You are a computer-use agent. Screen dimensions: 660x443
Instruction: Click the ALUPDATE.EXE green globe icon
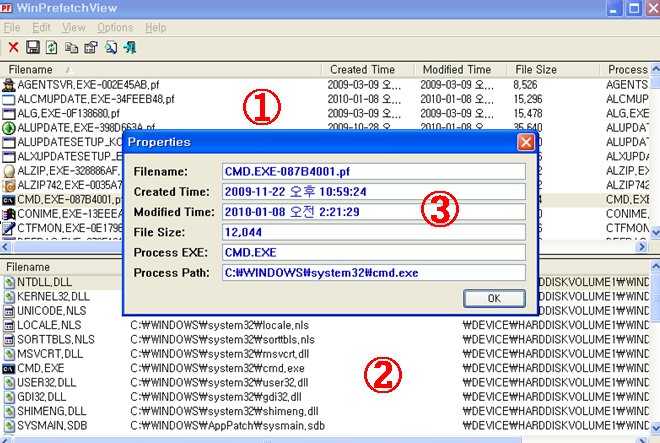coord(8,128)
